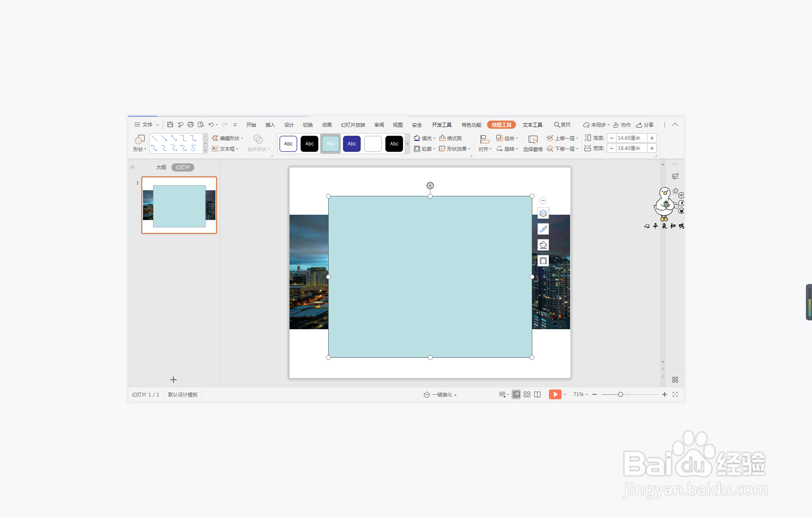
Task: Click the floating layers icon beside the shape
Action: point(543,213)
